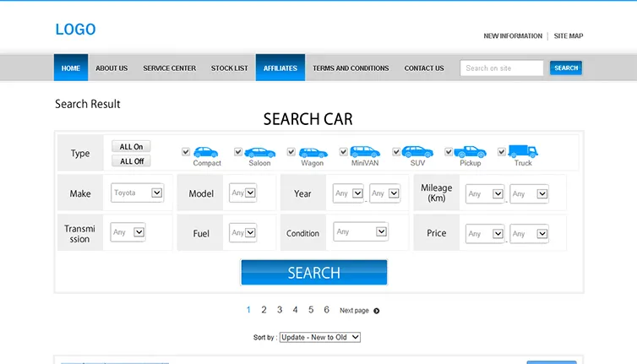The image size is (637, 364).
Task: Open the Condition dropdown
Action: pyautogui.click(x=361, y=232)
